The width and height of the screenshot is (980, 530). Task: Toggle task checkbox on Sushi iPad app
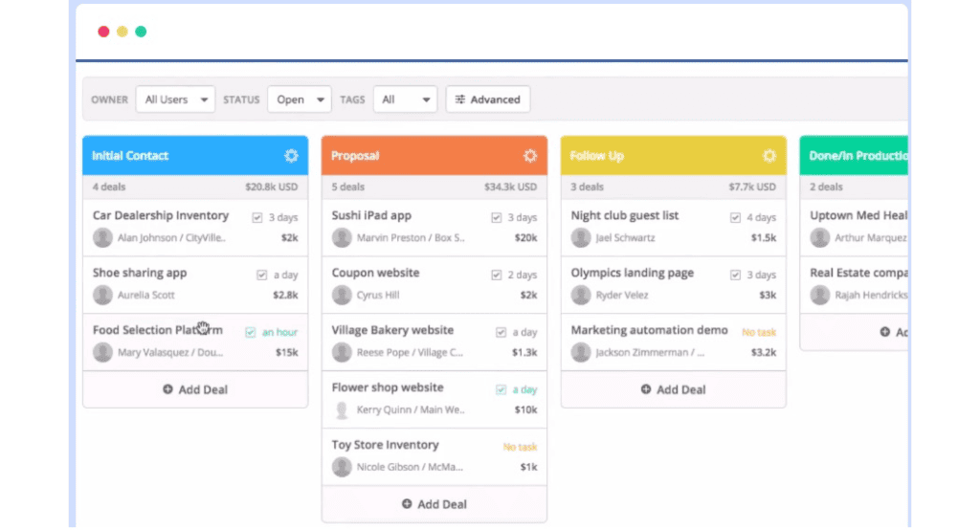click(497, 217)
